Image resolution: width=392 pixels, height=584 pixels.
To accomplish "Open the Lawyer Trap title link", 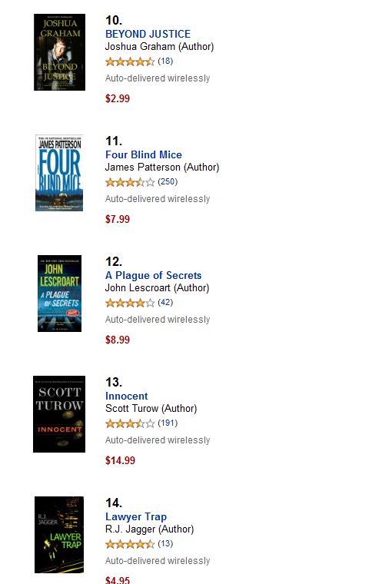I will coord(136,516).
